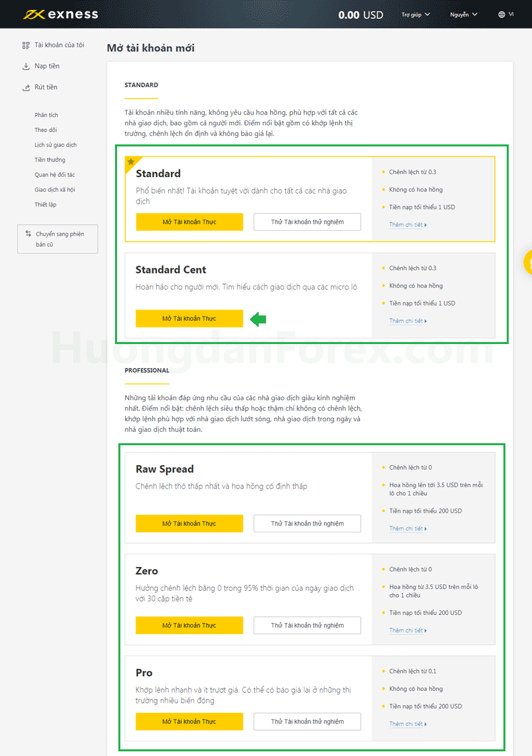Click 'Chênh lệch từ 0.1' in Pro card
This screenshot has height=756, width=532.
[x=412, y=671]
